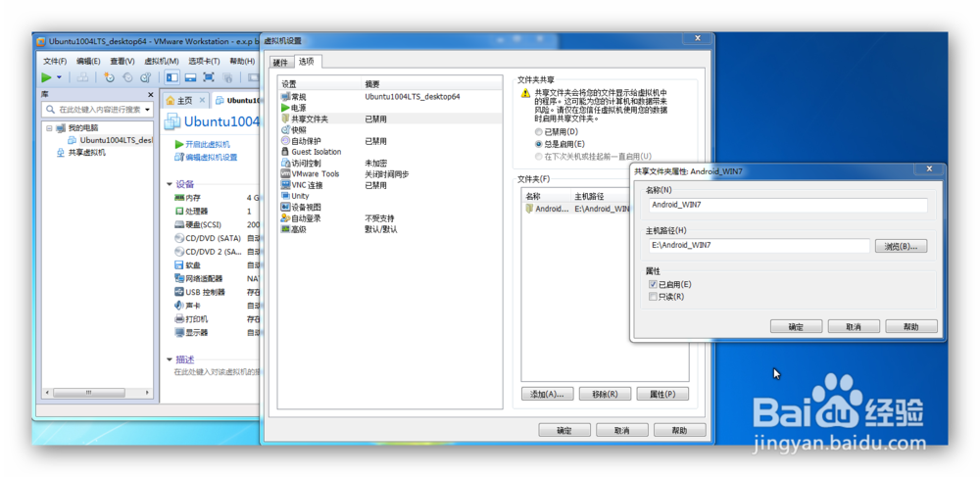Select the 已禁用(D) radio button
Screen dimensions: 980x477
click(x=538, y=131)
